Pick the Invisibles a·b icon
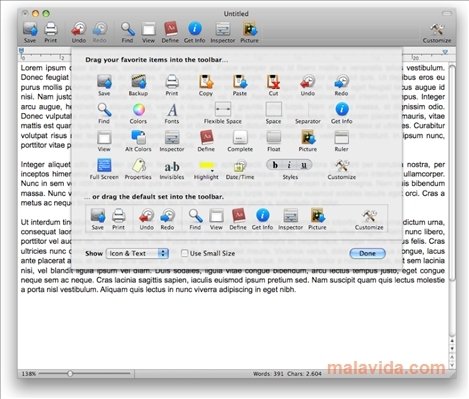Viewport: 469px width, 399px height. coord(172,166)
